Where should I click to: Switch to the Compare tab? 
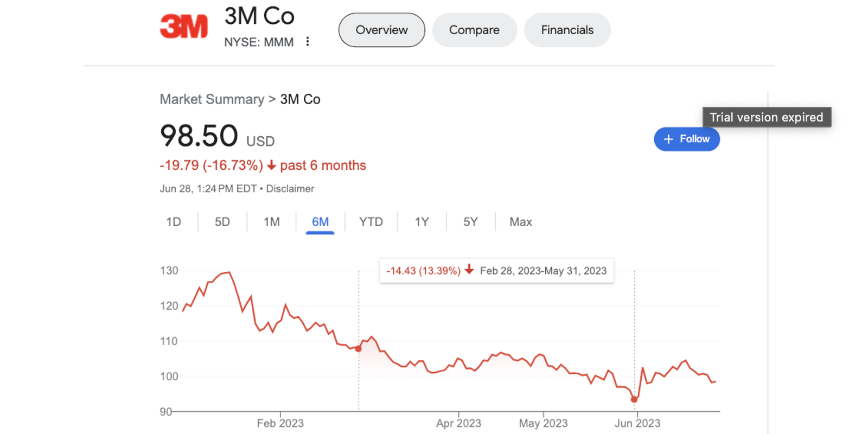pos(474,30)
